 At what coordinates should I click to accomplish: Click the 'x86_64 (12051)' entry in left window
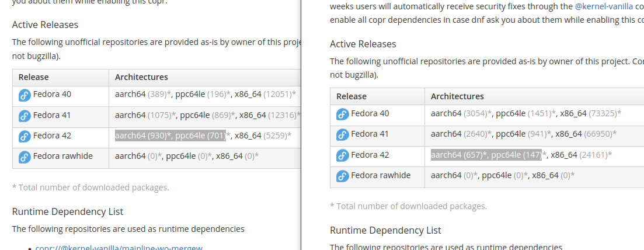(x=265, y=95)
